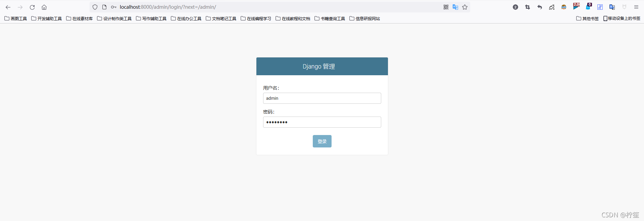Screen dimensions: 644x221
Task: Open saved logins key icon
Action: (x=114, y=7)
